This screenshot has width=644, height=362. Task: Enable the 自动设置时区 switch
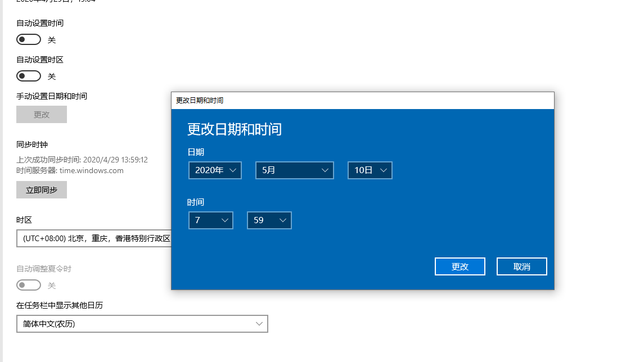tap(29, 76)
